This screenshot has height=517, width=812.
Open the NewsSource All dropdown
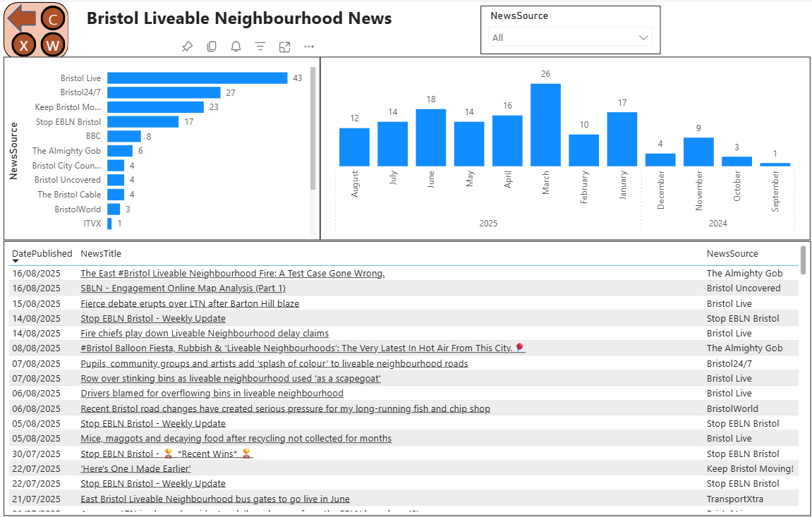(570, 37)
